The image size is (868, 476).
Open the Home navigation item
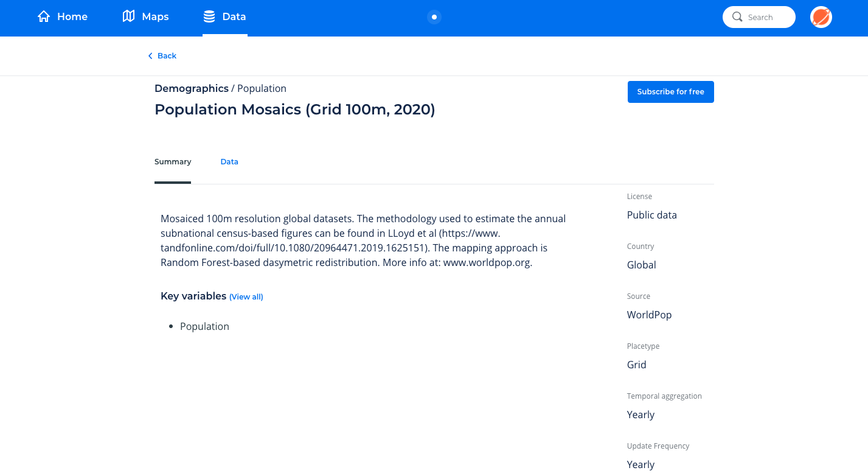tap(63, 17)
